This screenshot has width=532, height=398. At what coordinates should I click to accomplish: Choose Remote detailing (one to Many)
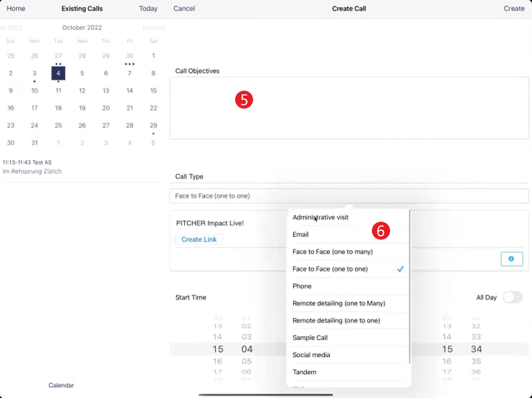click(339, 303)
